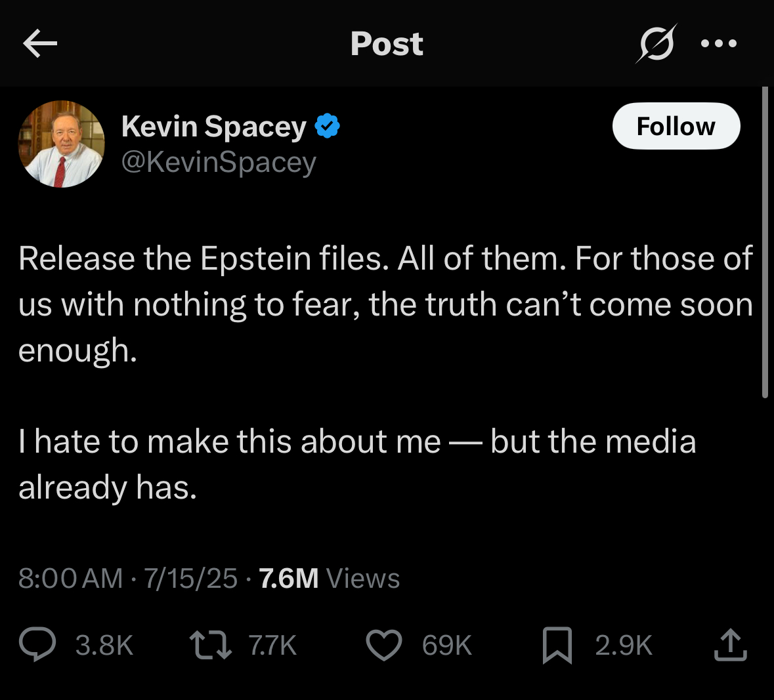Screen dimensions: 774x700
Task: Click the Kevin Spacey display name
Action: click(214, 126)
